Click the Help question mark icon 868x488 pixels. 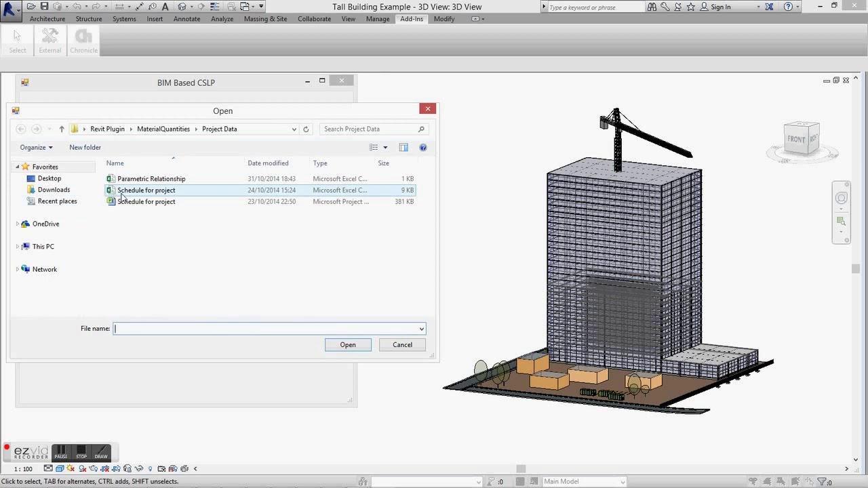(x=788, y=7)
